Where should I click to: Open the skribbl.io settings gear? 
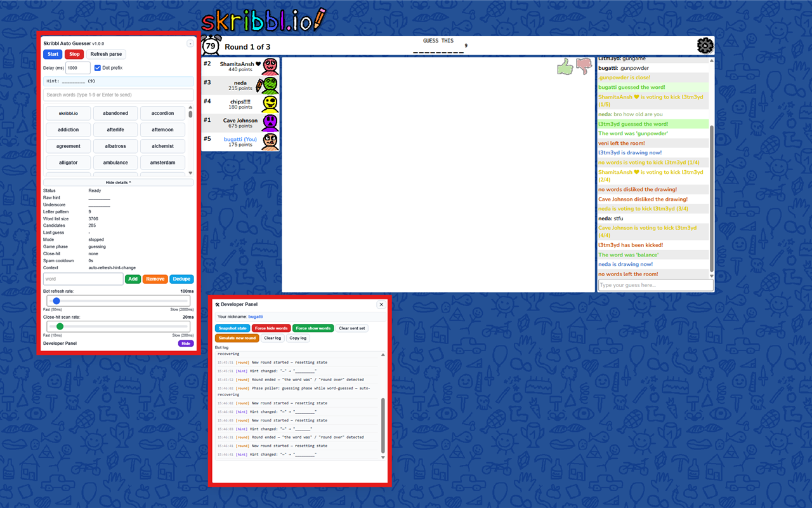click(x=705, y=46)
